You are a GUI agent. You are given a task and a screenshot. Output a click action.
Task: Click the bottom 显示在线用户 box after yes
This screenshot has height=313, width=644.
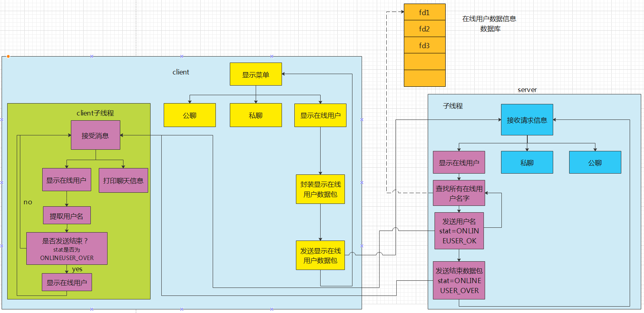coord(67,282)
